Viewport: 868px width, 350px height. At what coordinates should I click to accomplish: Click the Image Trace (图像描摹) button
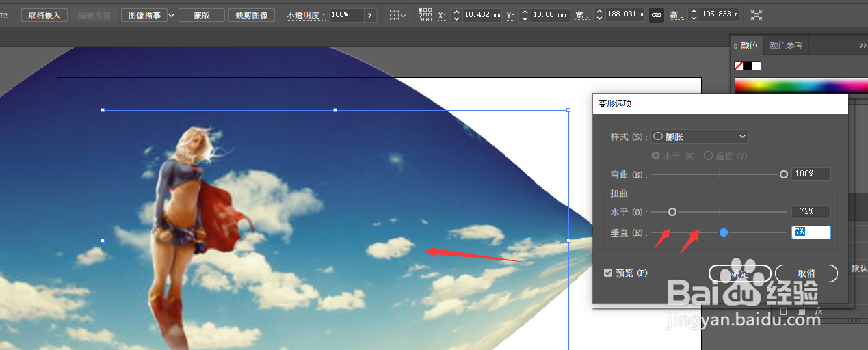[x=144, y=15]
